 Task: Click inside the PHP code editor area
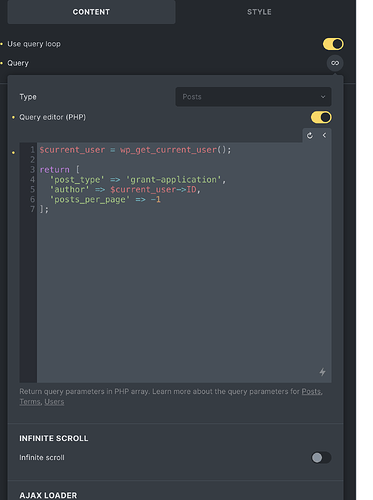(184, 263)
